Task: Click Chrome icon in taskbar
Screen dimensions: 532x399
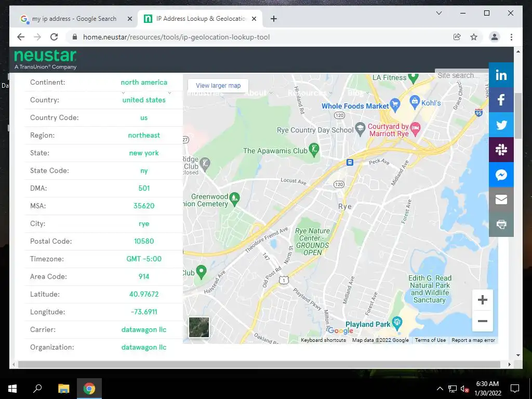Action: (x=89, y=389)
